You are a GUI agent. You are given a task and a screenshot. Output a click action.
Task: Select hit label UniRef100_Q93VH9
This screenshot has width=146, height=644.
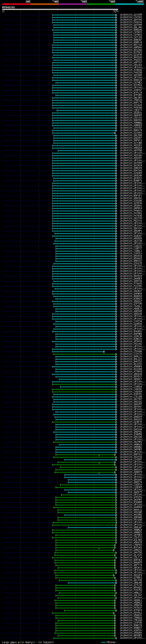tap(131, 25)
